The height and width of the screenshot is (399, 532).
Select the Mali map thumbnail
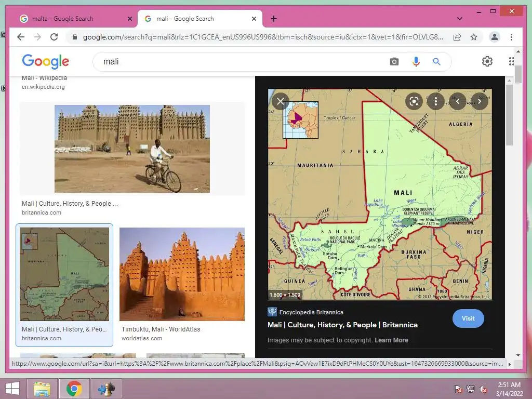(x=64, y=274)
